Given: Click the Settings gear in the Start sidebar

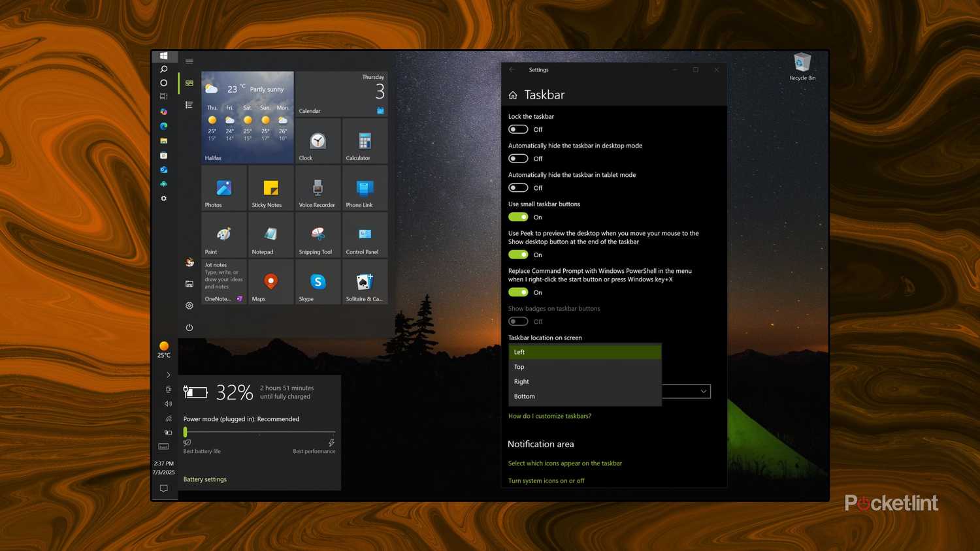Looking at the screenshot, I should [x=189, y=305].
